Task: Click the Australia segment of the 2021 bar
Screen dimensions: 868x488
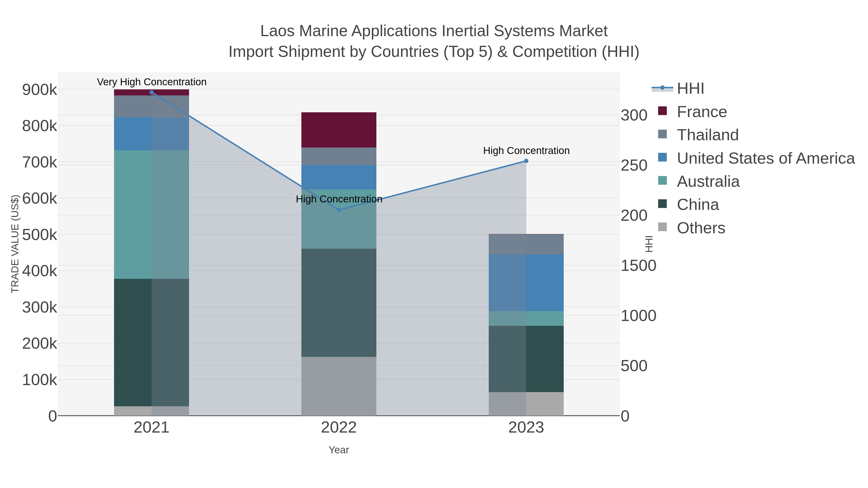Action: [x=151, y=214]
